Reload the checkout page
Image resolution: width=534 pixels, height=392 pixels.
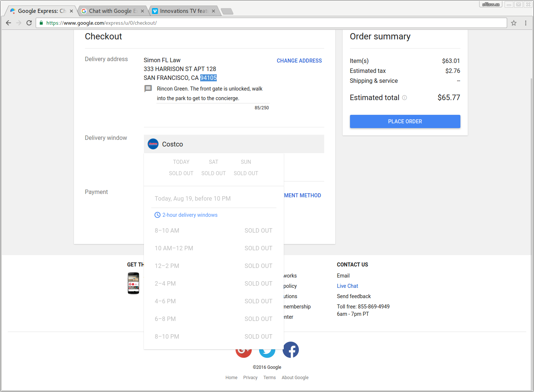[x=29, y=23]
